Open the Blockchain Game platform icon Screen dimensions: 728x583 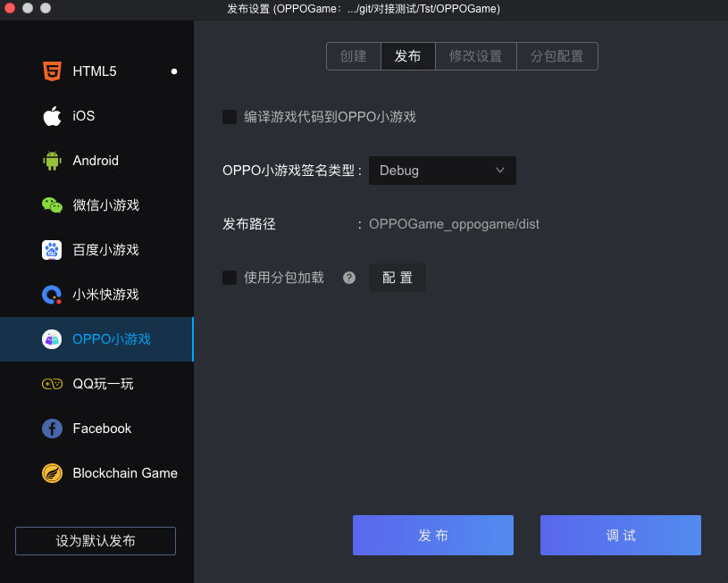pyautogui.click(x=52, y=473)
